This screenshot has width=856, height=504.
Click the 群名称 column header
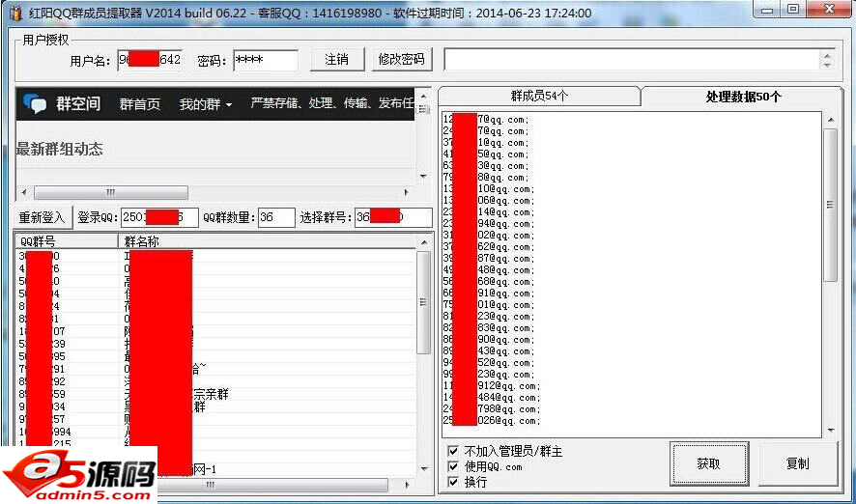pyautogui.click(x=267, y=241)
